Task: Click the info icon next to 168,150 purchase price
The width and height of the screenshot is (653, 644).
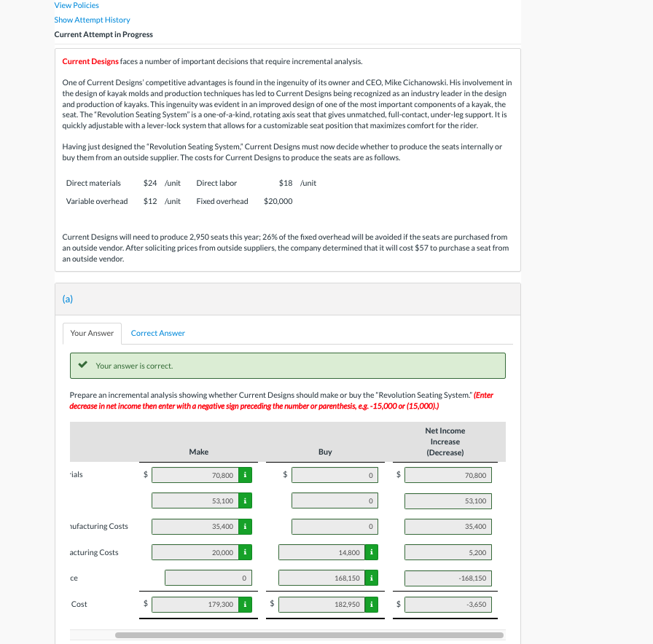Action: 372,578
